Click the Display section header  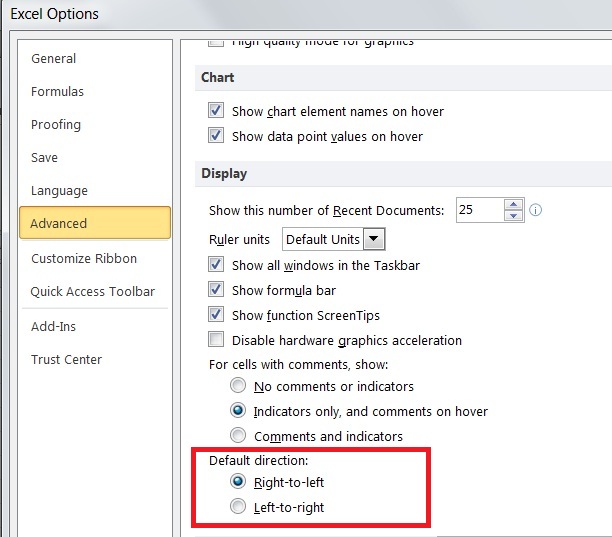(403, 174)
